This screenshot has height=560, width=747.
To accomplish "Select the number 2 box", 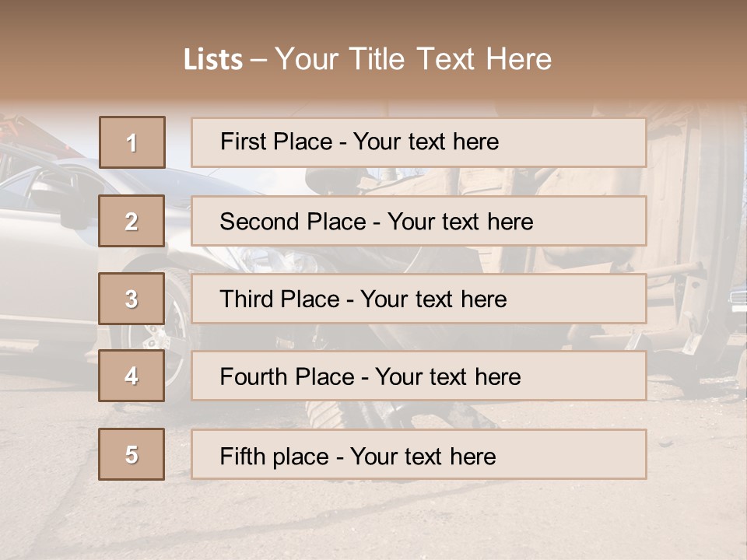I will [x=132, y=221].
